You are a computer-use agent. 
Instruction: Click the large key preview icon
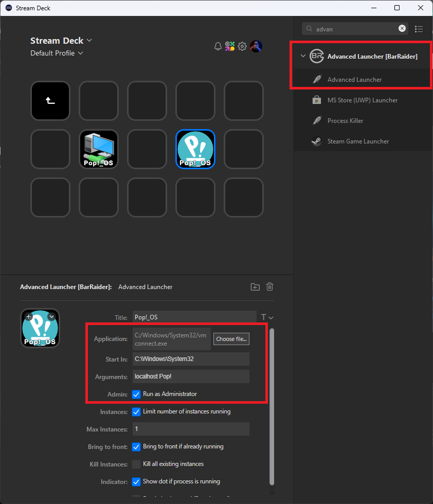coord(40,328)
